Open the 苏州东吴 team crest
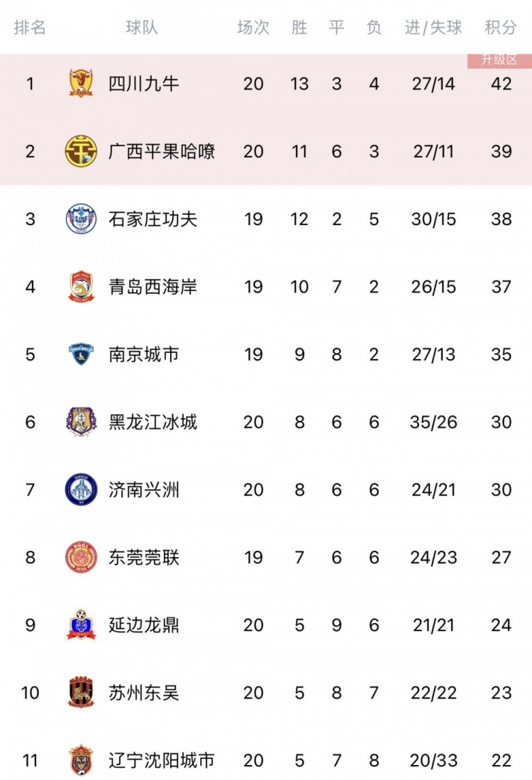The image size is (532, 780). pos(81,693)
